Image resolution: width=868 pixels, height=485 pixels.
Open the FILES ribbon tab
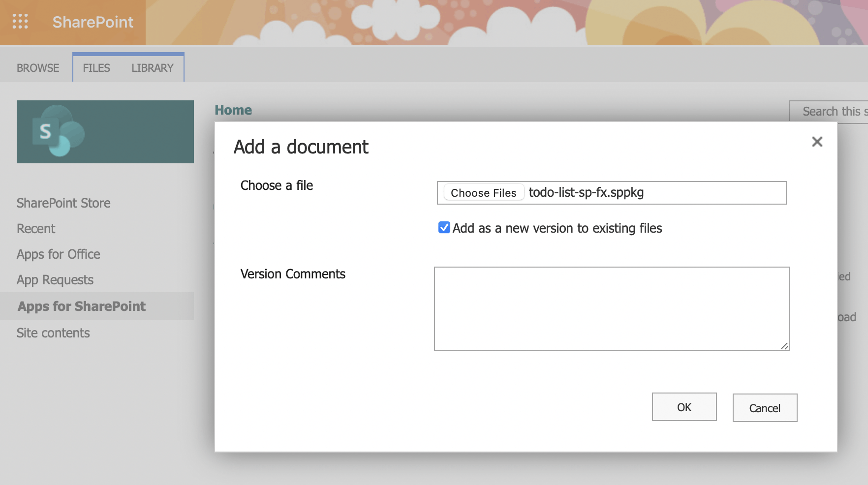coord(96,68)
